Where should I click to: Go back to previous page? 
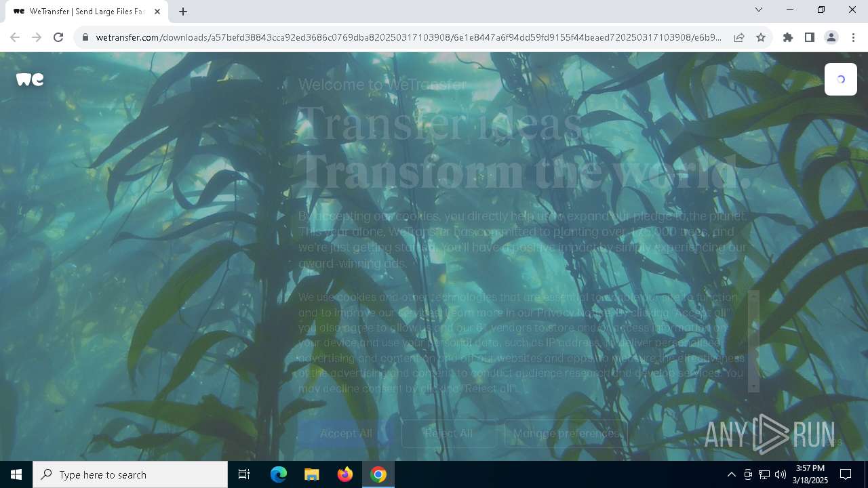point(15,37)
